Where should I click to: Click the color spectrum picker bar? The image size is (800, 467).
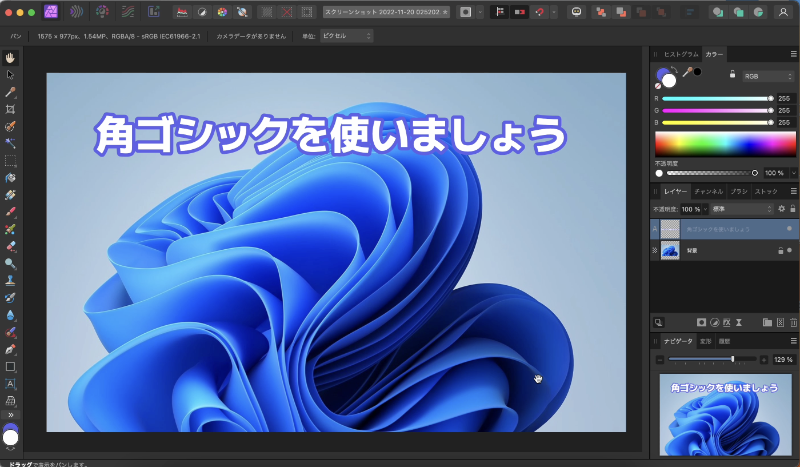725,144
